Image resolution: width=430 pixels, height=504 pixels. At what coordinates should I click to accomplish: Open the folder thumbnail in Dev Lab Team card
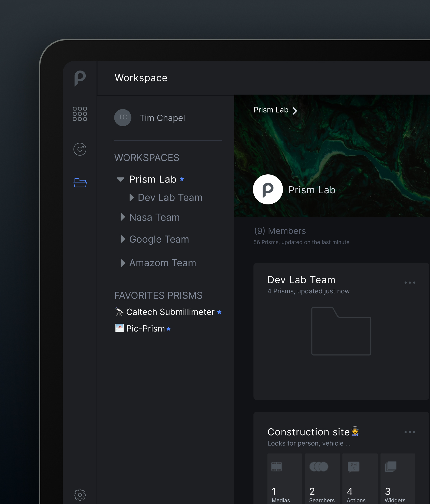[341, 331]
